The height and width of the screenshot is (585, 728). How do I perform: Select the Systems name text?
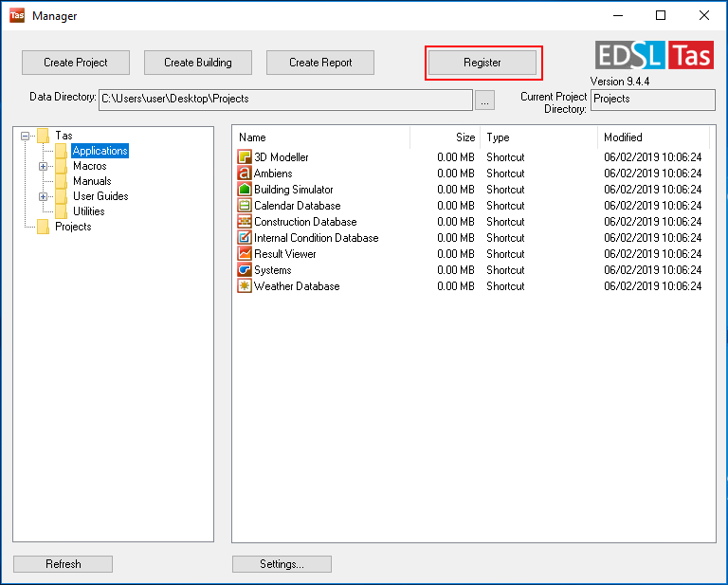pos(273,270)
